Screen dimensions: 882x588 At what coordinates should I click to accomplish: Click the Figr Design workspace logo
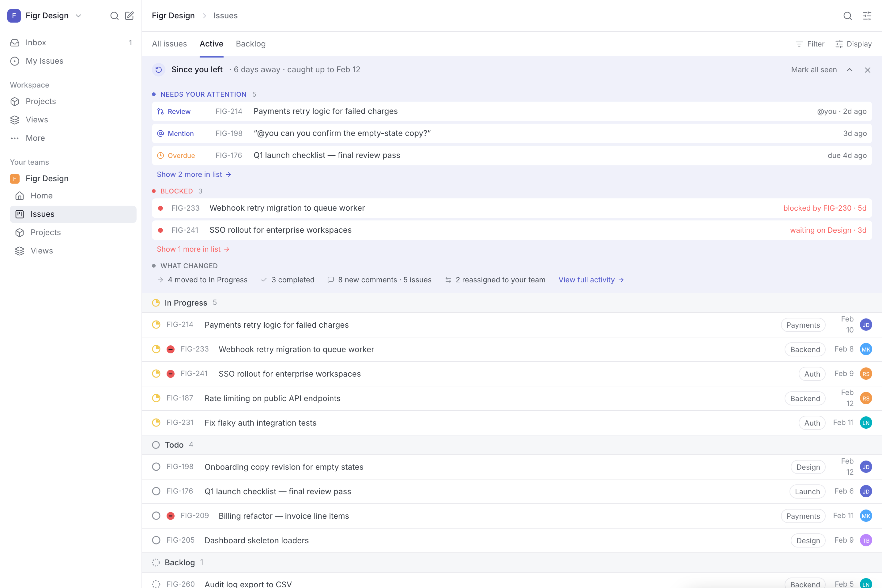(x=14, y=16)
